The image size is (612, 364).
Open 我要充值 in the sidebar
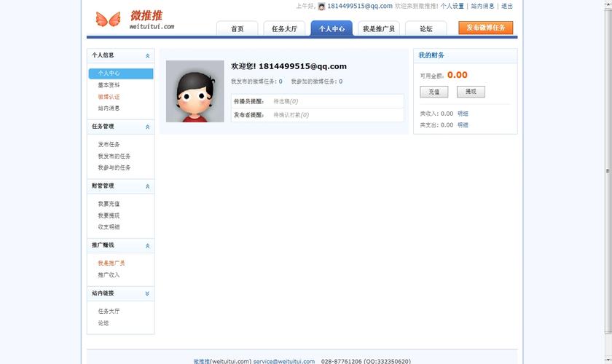[109, 204]
